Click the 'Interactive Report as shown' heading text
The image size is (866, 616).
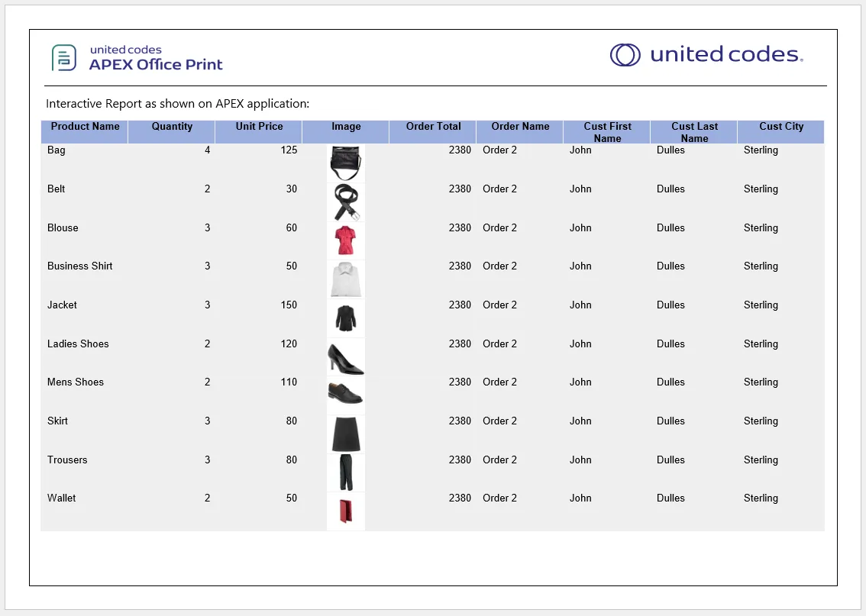[177, 104]
